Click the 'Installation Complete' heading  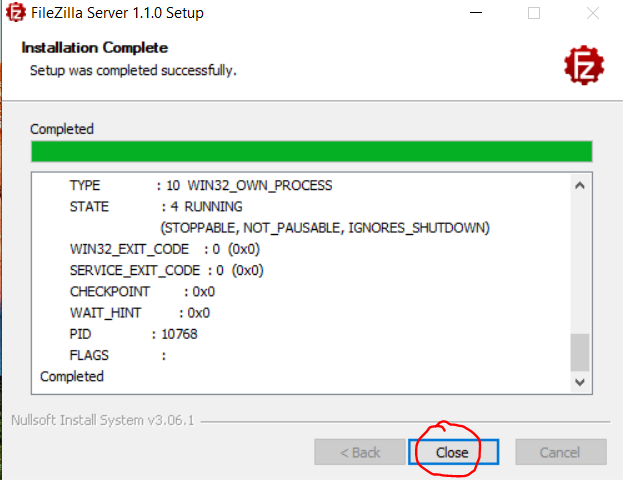click(x=95, y=48)
